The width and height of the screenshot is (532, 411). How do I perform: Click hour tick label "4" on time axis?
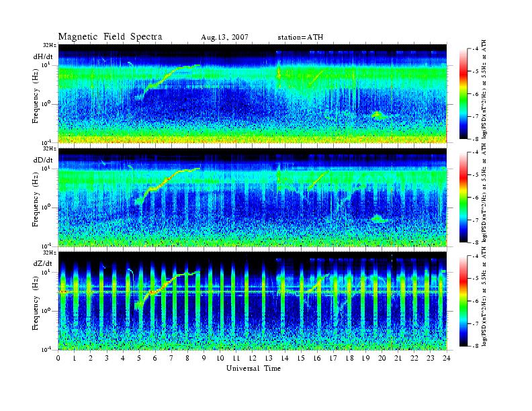(x=123, y=359)
